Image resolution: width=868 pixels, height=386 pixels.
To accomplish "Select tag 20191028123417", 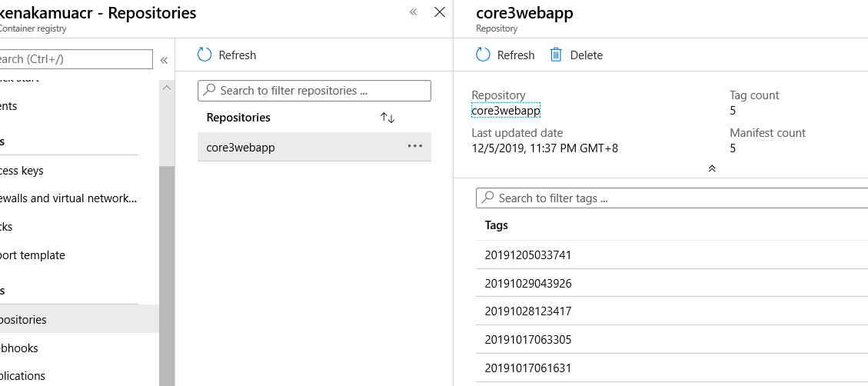I will click(528, 311).
